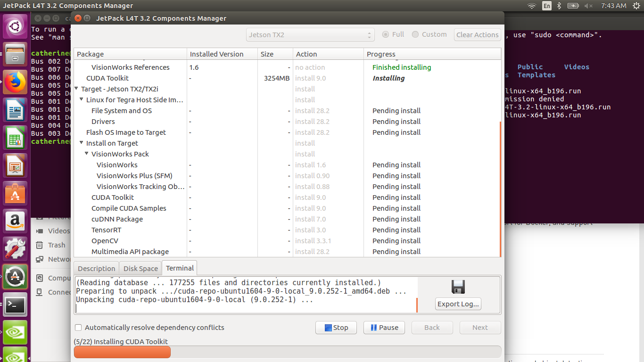644x362 pixels.
Task: Collapse the Install on Target node
Action: [x=82, y=143]
